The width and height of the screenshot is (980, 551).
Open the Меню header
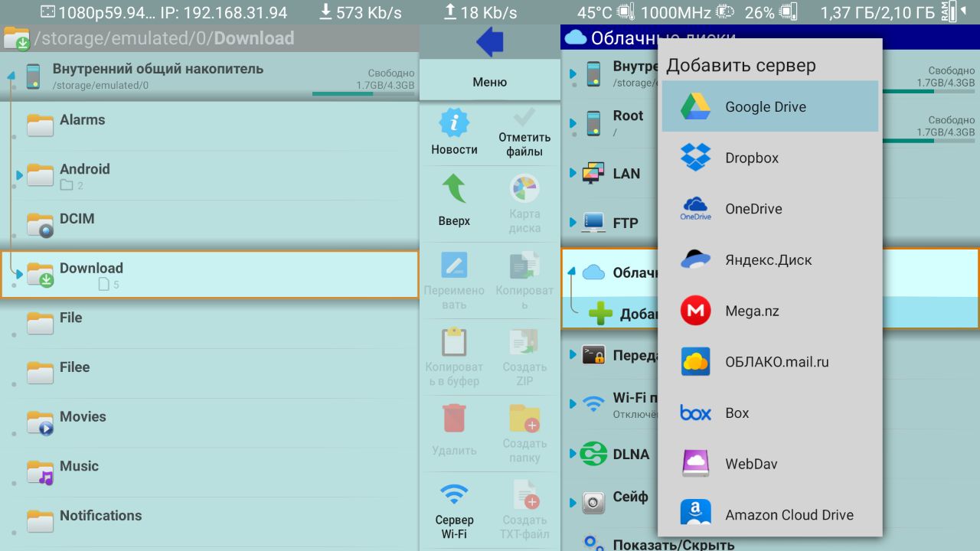pyautogui.click(x=490, y=82)
